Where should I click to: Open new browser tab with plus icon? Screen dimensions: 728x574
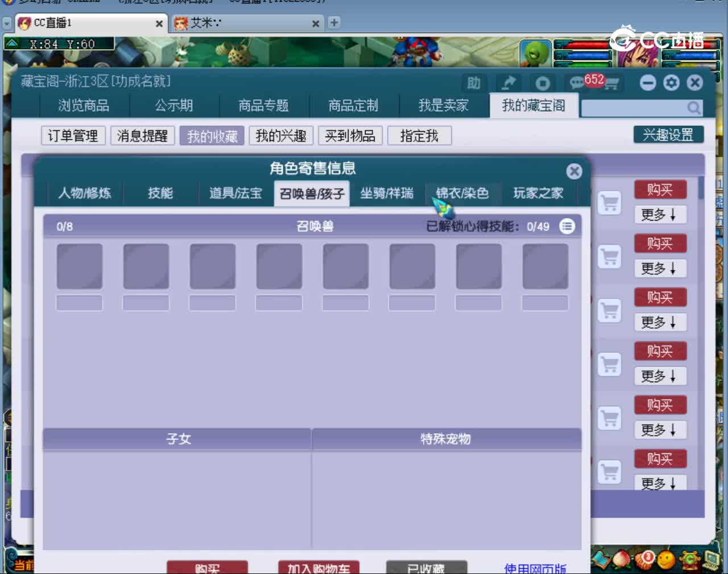coord(334,22)
